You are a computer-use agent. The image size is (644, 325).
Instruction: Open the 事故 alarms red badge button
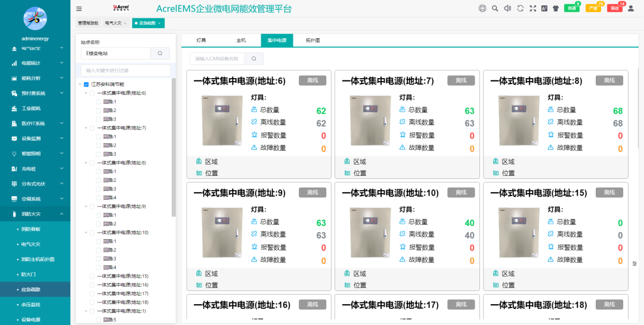(x=614, y=8)
